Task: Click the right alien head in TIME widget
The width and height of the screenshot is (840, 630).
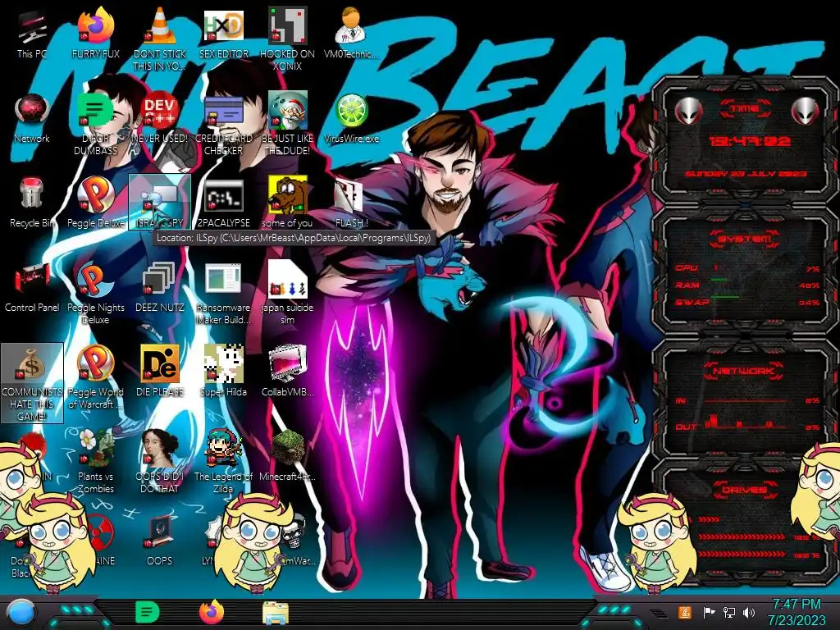Action: 806,112
